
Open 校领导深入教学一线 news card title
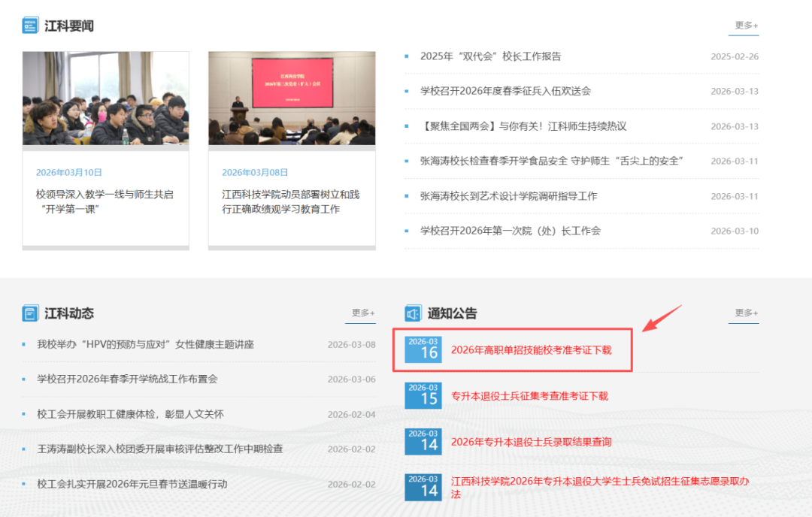pos(105,201)
